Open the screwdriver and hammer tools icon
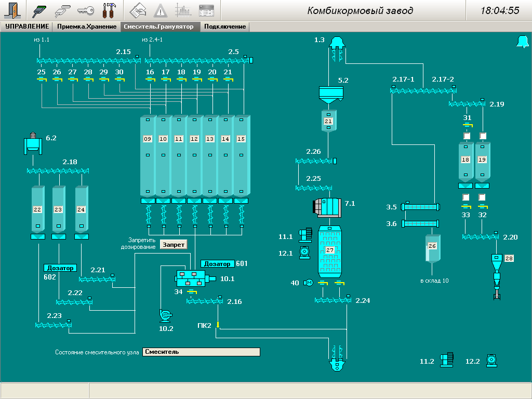The image size is (532, 399). (109, 10)
